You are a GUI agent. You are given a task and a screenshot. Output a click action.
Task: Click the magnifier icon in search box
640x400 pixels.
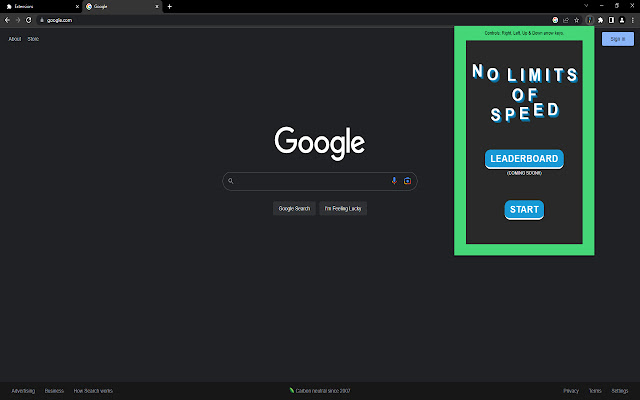[x=231, y=181]
